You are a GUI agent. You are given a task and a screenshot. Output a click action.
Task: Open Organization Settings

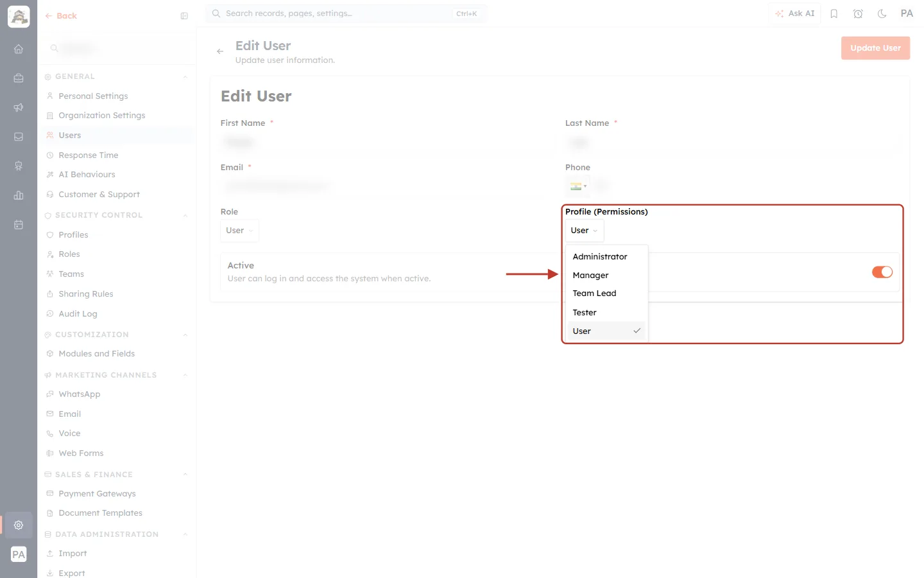coord(101,116)
